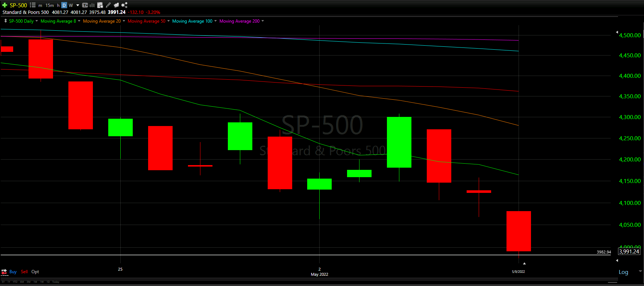Click the Moving Average 20 legend label

(102, 21)
